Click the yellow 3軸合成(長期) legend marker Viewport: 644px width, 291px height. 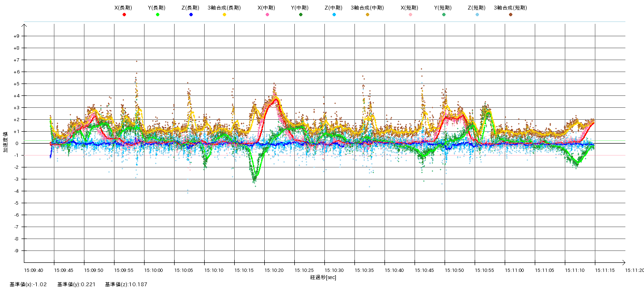tap(224, 15)
